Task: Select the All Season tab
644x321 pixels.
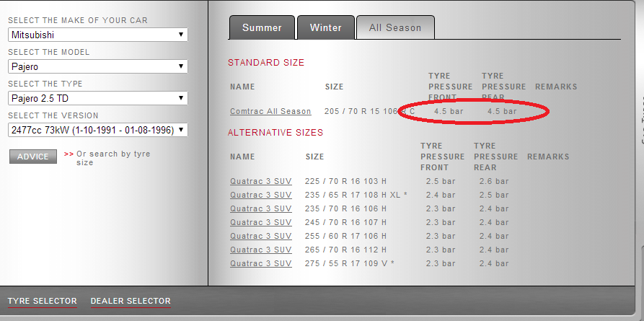Action: pyautogui.click(x=395, y=27)
